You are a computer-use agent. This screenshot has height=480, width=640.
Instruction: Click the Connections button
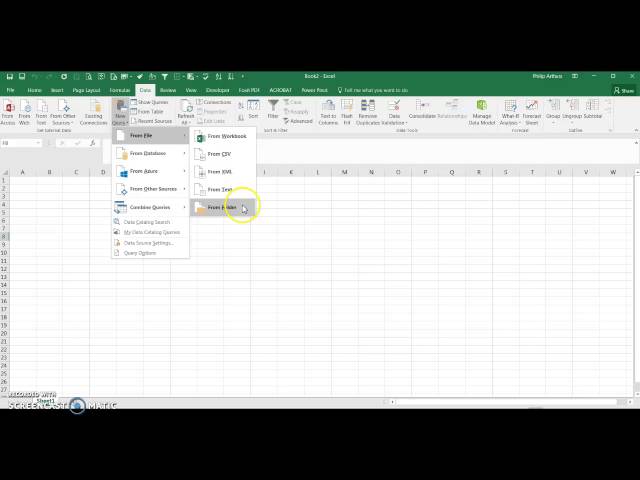click(x=214, y=102)
